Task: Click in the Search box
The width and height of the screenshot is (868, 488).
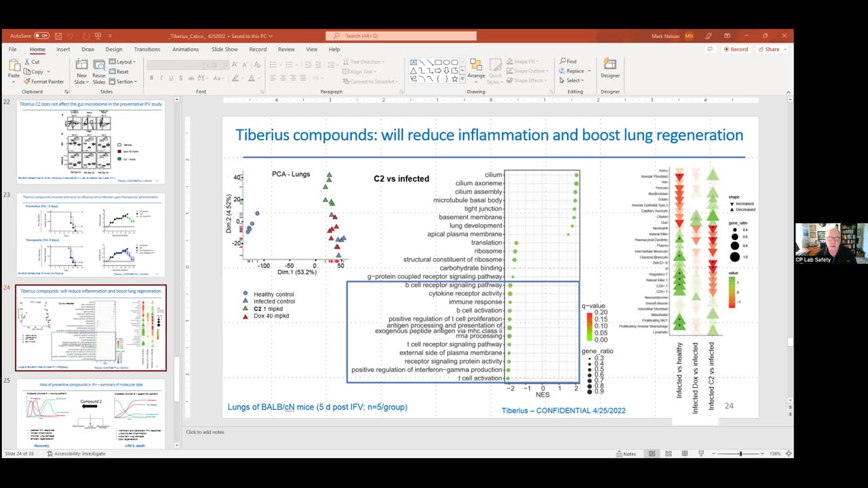Action: pyautogui.click(x=401, y=36)
